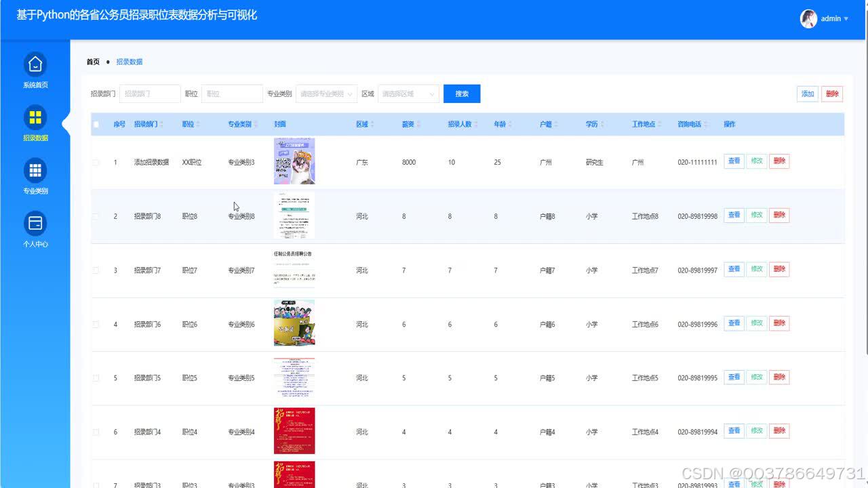The height and width of the screenshot is (488, 868).
Task: Open cover thumbnail of 招录部门5 row
Action: click(x=294, y=378)
